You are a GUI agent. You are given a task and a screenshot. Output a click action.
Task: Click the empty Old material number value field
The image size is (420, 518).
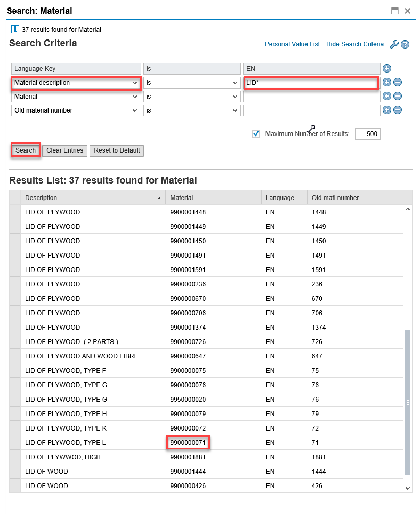[x=311, y=110]
